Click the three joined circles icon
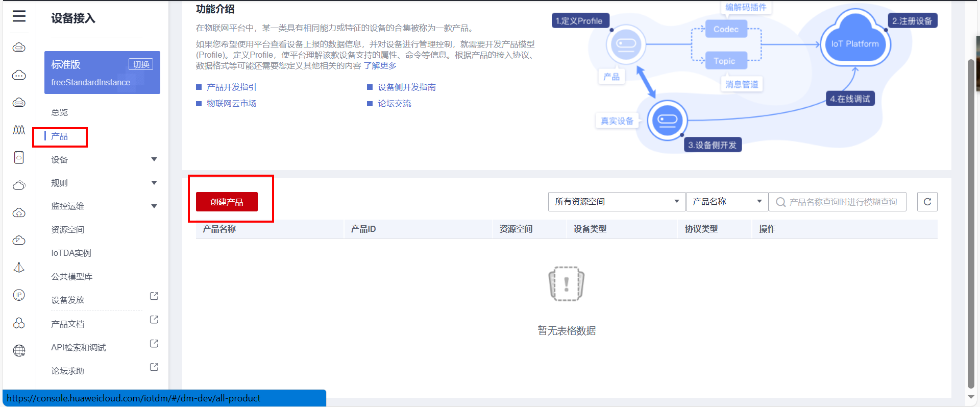This screenshot has height=407, width=980. click(x=19, y=323)
